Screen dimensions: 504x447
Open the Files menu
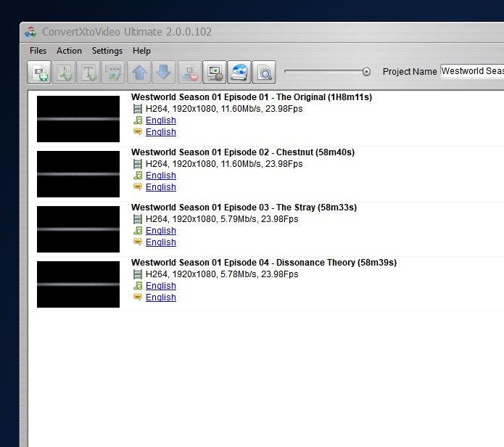coord(38,51)
